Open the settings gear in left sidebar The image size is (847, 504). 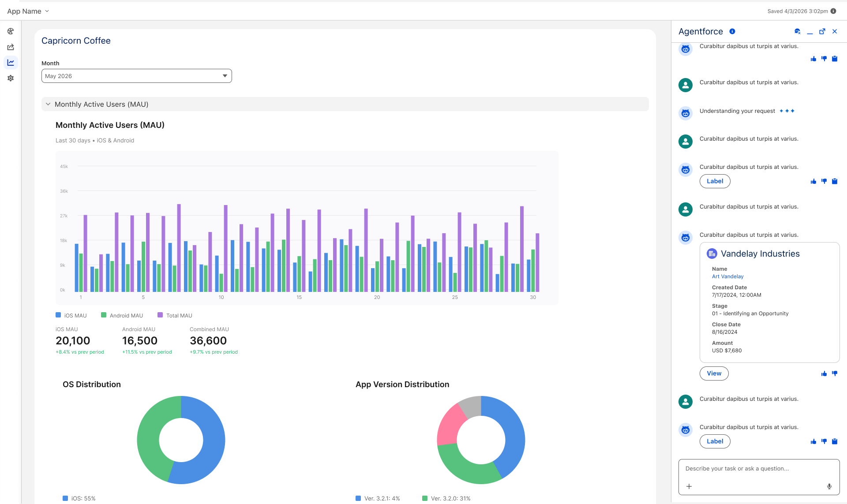[11, 78]
